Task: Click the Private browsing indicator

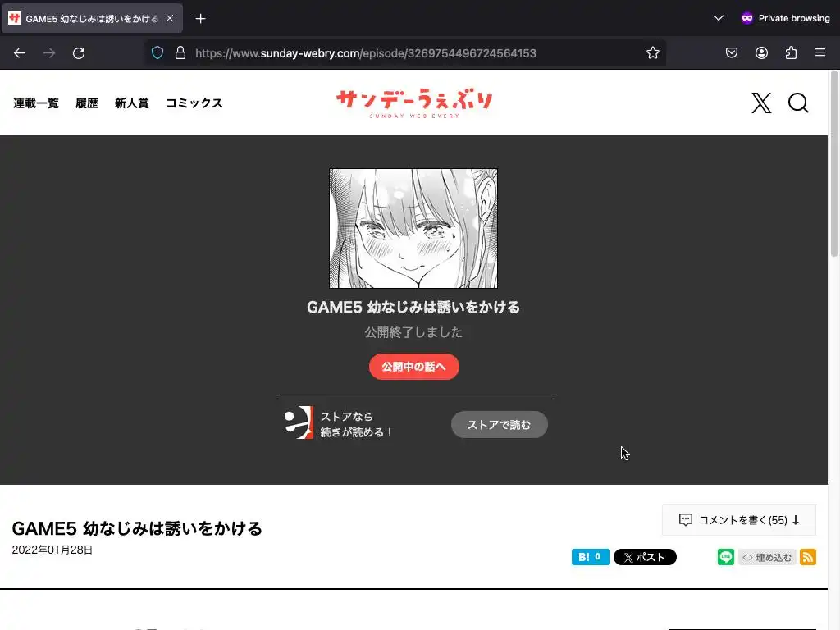Action: tap(785, 18)
